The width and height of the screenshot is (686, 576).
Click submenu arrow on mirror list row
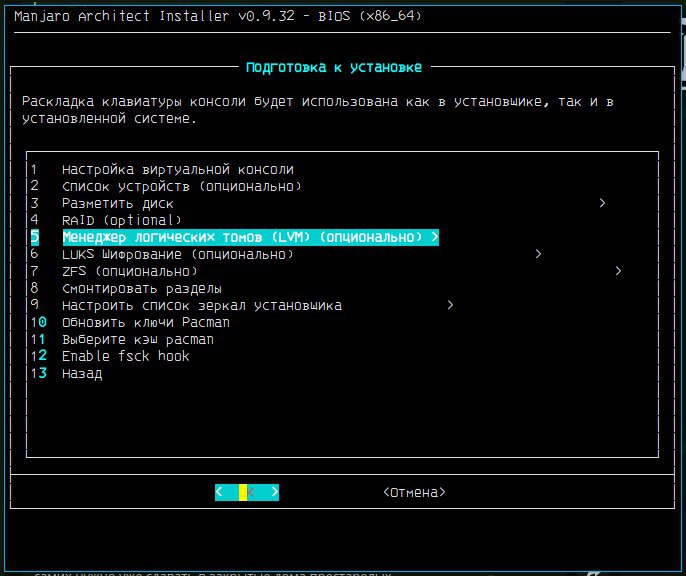pos(450,305)
